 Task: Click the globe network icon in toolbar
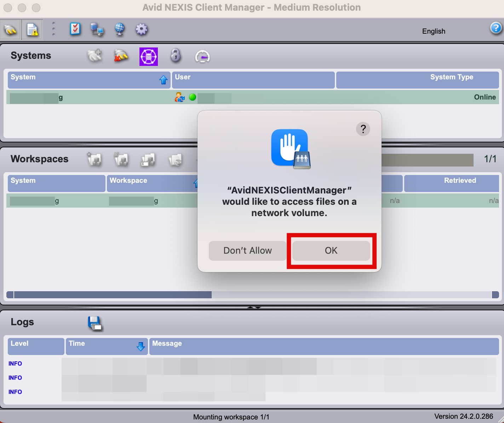(120, 30)
